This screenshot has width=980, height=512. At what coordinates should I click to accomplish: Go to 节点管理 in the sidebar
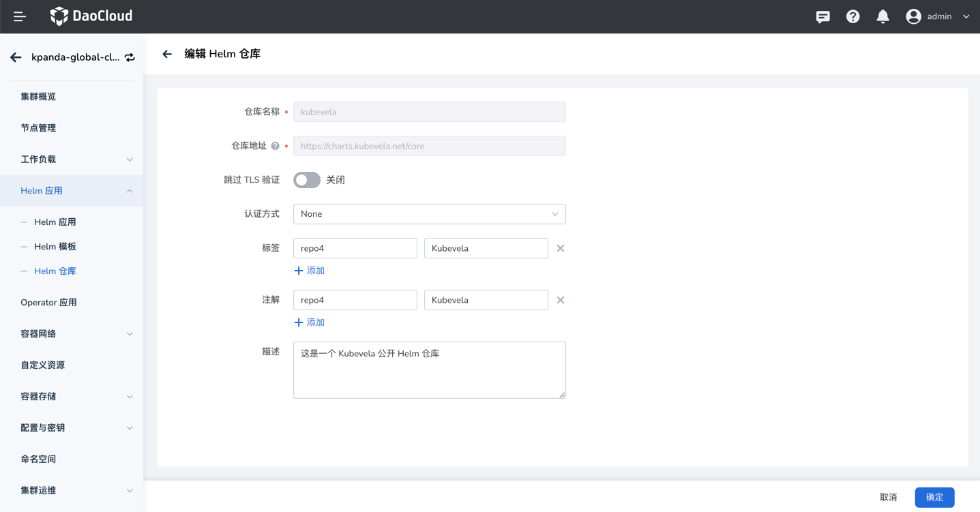click(x=38, y=128)
